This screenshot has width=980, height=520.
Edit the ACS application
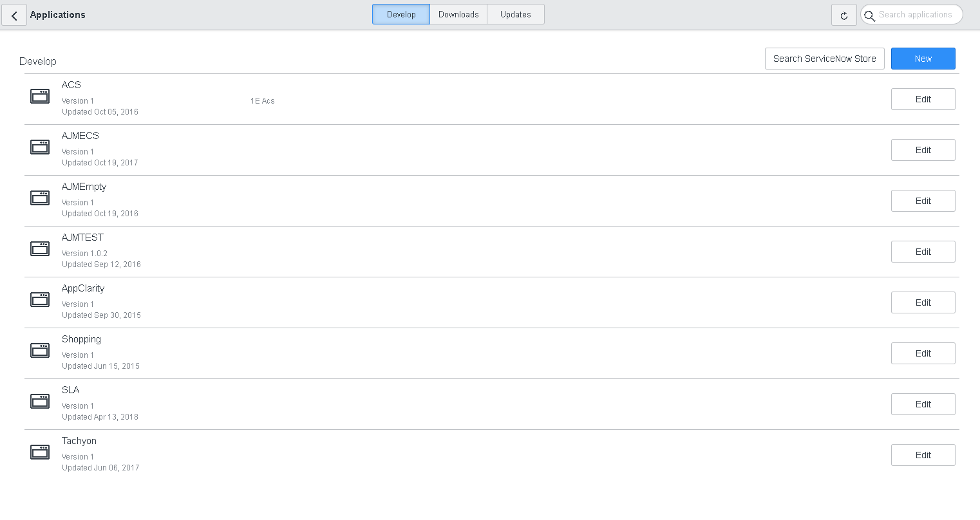[923, 99]
